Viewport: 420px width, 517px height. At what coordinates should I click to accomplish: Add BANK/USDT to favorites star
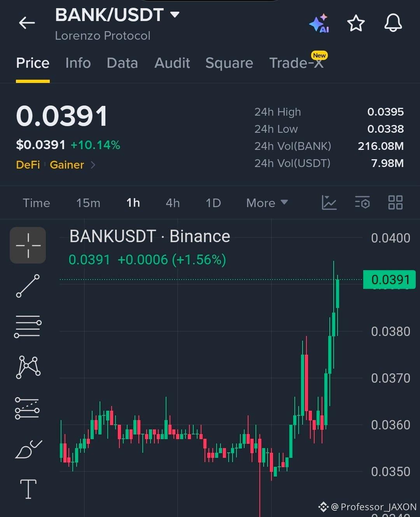(356, 23)
